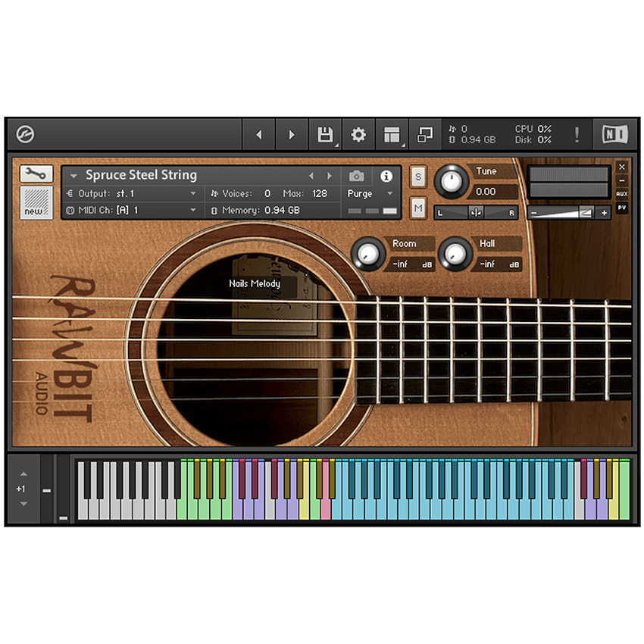Viewport: 644px width, 644px height.
Task: Open the Output st. 1 dropdown
Action: click(131, 193)
